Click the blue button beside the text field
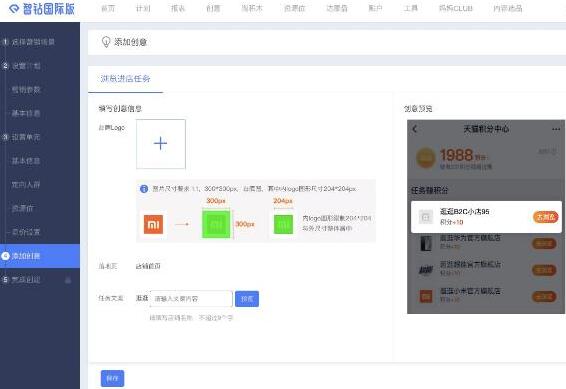 click(247, 299)
